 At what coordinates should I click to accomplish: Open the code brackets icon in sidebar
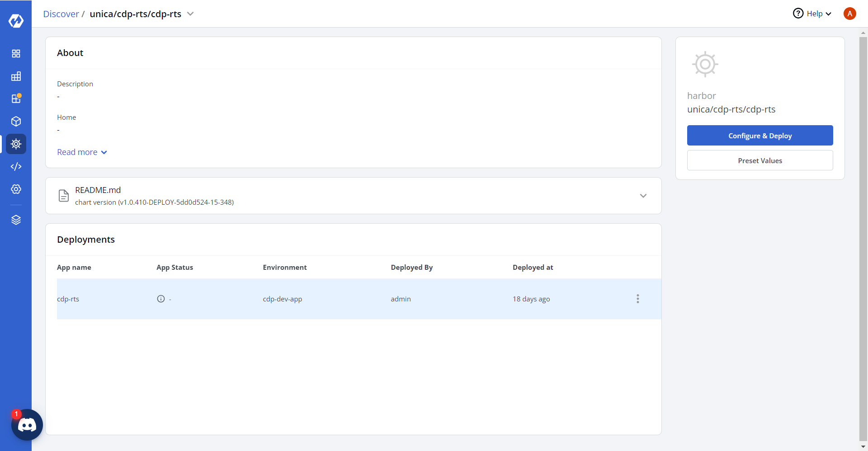click(16, 167)
